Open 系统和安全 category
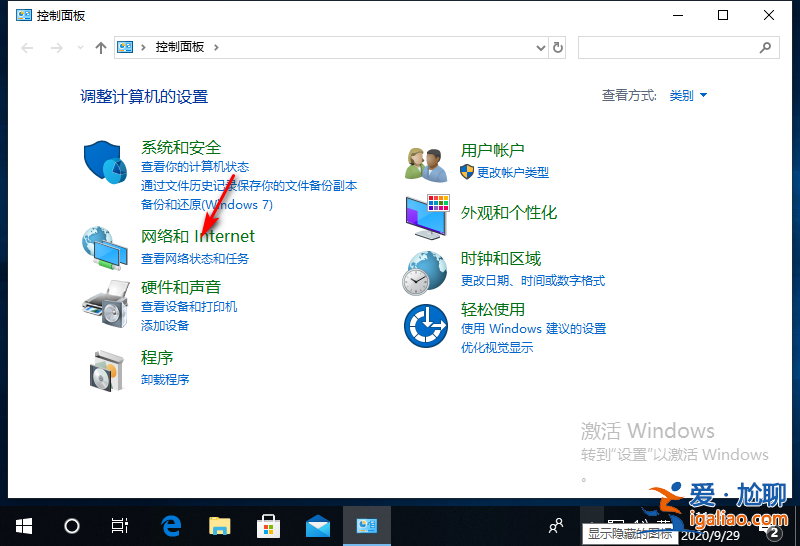 click(x=181, y=147)
